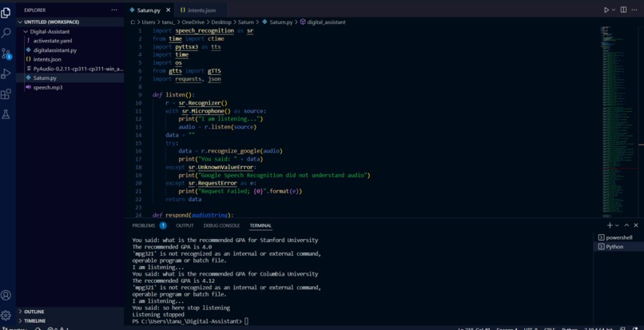Image resolution: width=644 pixels, height=330 pixels.
Task: Open digitalassistant.py in the explorer
Action: point(70,50)
